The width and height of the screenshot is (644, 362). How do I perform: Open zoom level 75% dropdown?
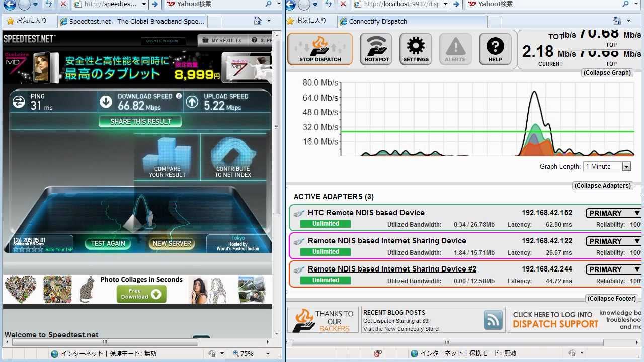click(x=268, y=353)
